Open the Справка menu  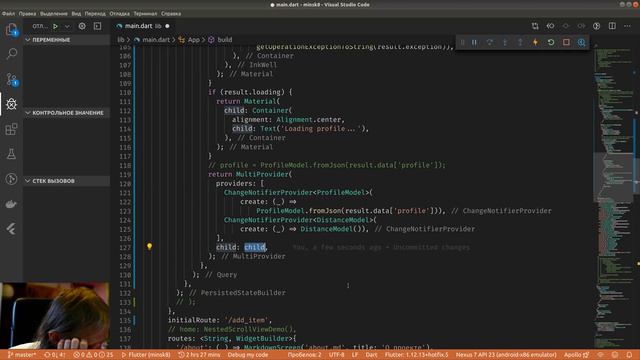pos(171,13)
